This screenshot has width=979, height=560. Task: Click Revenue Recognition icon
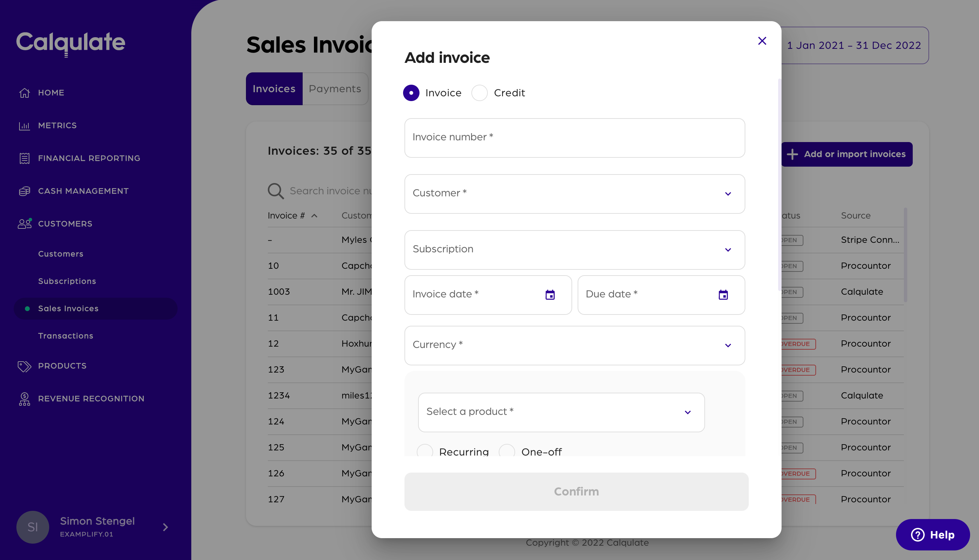coord(25,399)
